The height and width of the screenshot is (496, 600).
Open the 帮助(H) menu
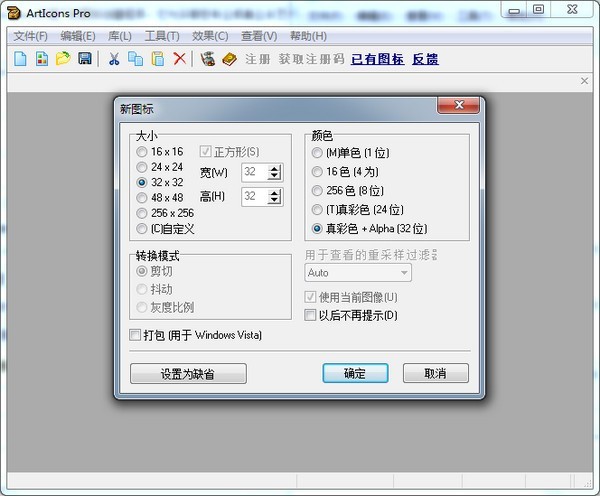click(308, 36)
